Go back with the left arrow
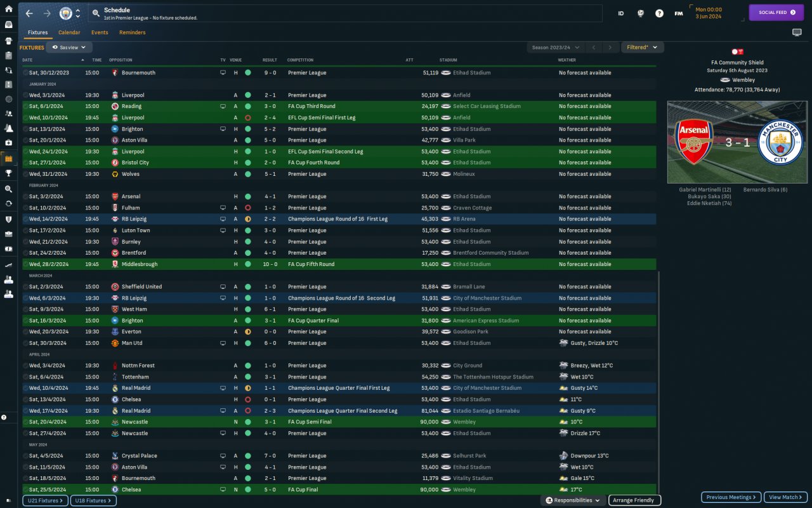 (x=29, y=13)
